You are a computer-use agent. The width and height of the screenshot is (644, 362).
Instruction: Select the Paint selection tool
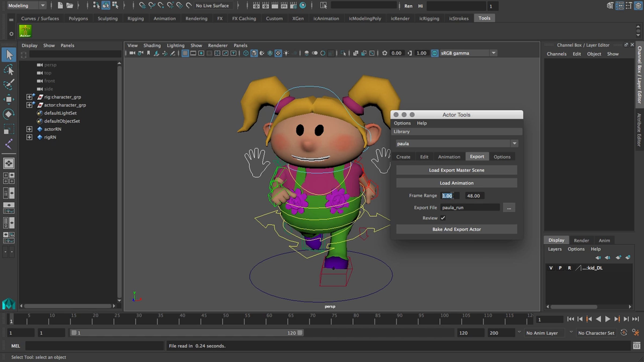tap(9, 85)
